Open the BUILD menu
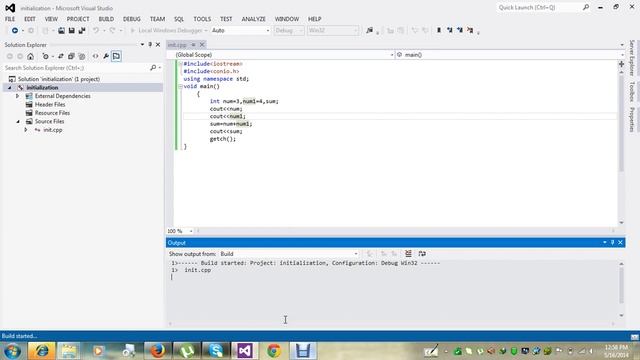Viewport: 640px width, 360px height. coord(106,19)
